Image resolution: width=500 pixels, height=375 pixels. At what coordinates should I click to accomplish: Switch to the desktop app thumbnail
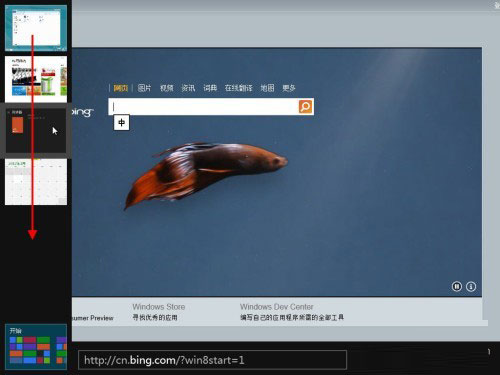[36, 28]
